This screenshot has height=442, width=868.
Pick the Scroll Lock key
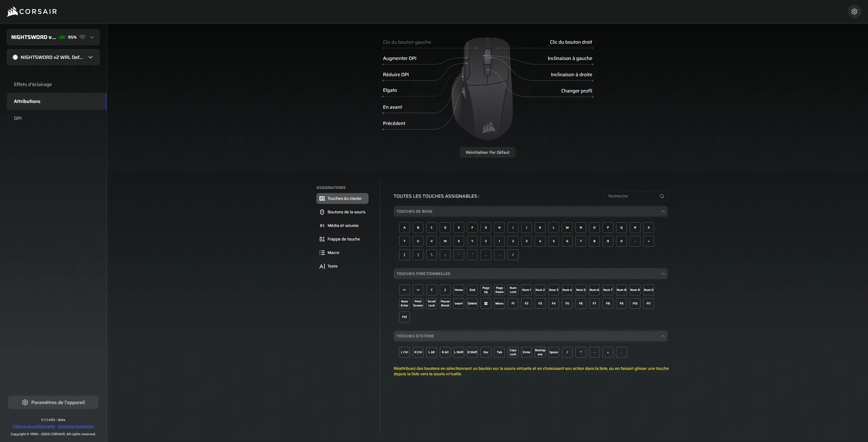[432, 303]
